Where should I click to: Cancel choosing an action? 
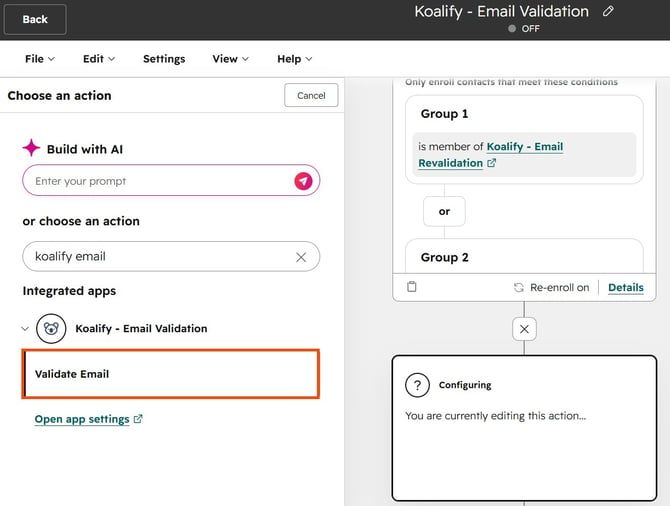point(311,95)
